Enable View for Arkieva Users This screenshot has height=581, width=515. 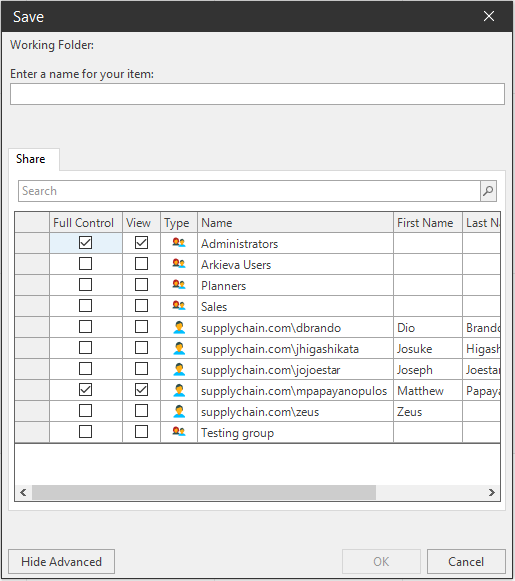coord(142,264)
